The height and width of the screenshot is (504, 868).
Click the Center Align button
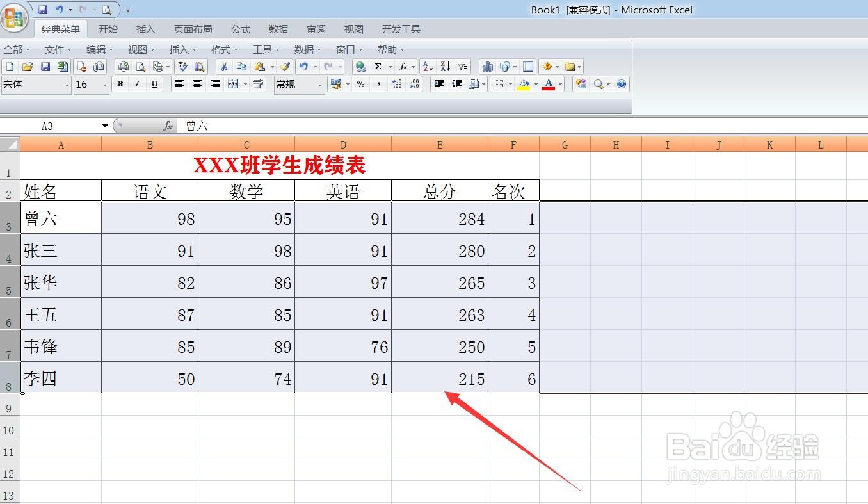[197, 84]
